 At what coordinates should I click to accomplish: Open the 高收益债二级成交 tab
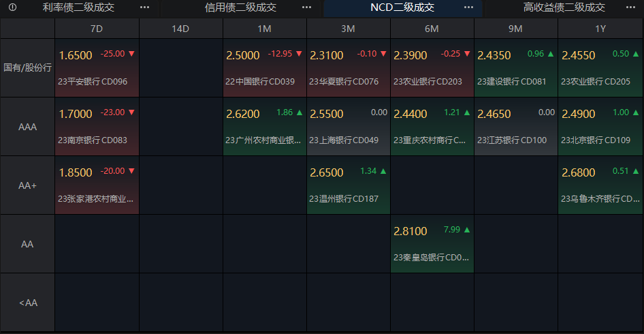pyautogui.click(x=564, y=7)
